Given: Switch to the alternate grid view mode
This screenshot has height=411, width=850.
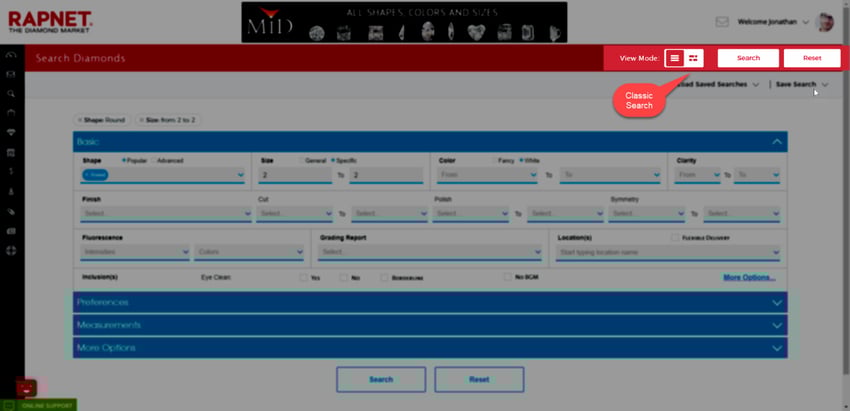Looking at the screenshot, I should 693,58.
